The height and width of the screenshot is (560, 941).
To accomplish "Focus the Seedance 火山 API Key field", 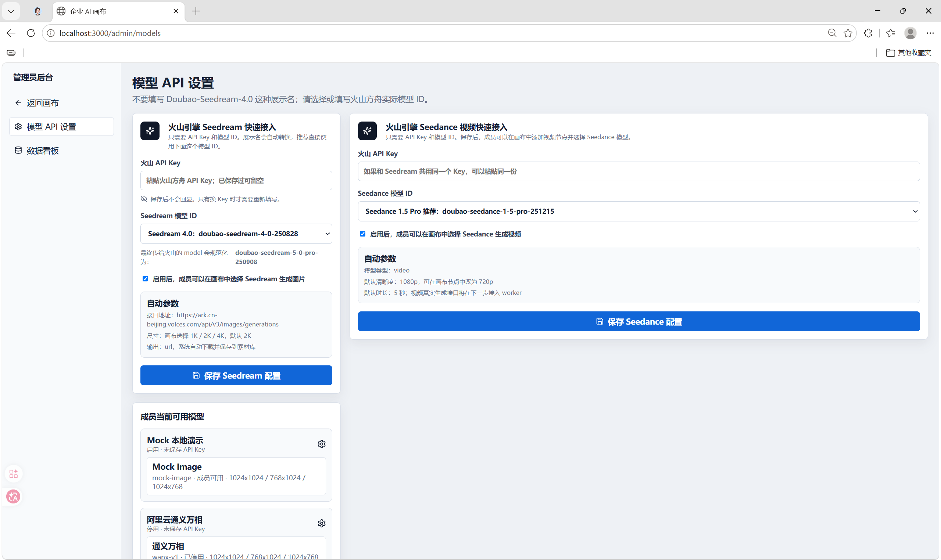I will click(x=638, y=171).
